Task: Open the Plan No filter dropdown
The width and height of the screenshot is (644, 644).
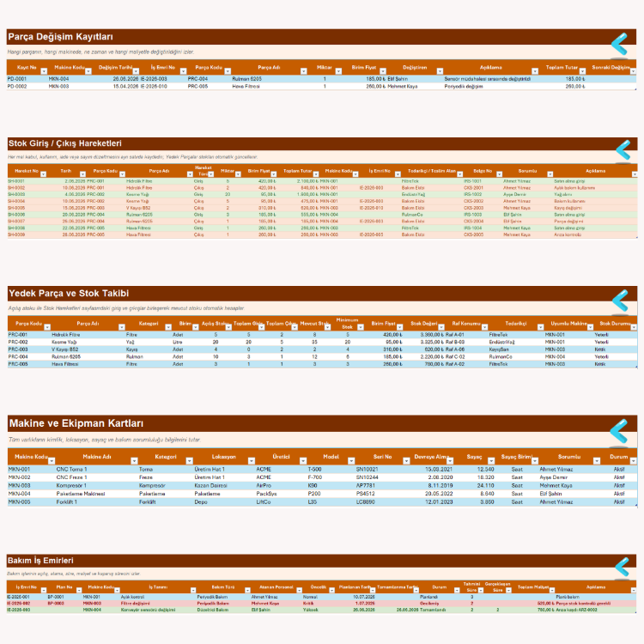Action: pyautogui.click(x=79, y=590)
